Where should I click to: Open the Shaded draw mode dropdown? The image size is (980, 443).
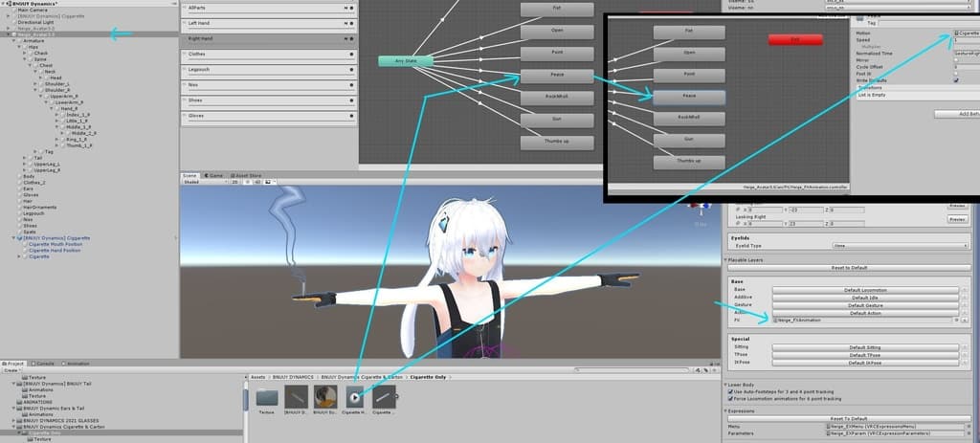pyautogui.click(x=204, y=183)
